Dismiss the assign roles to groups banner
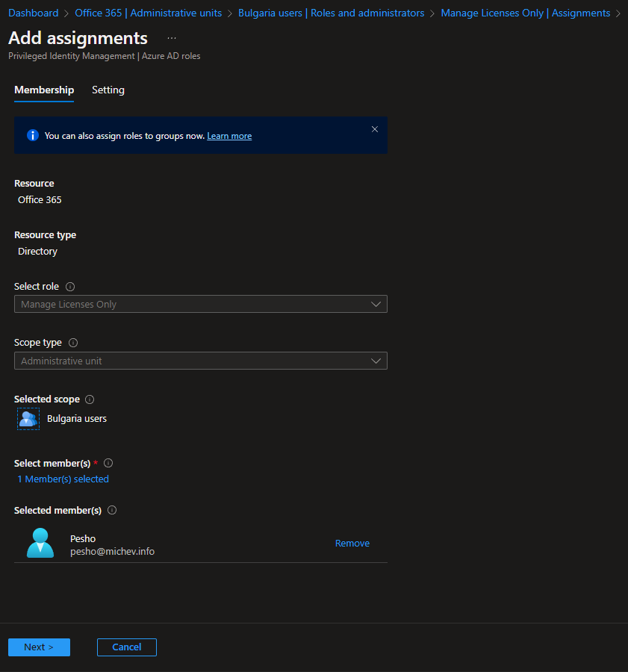Screen dimensions: 628x672 pos(375,129)
